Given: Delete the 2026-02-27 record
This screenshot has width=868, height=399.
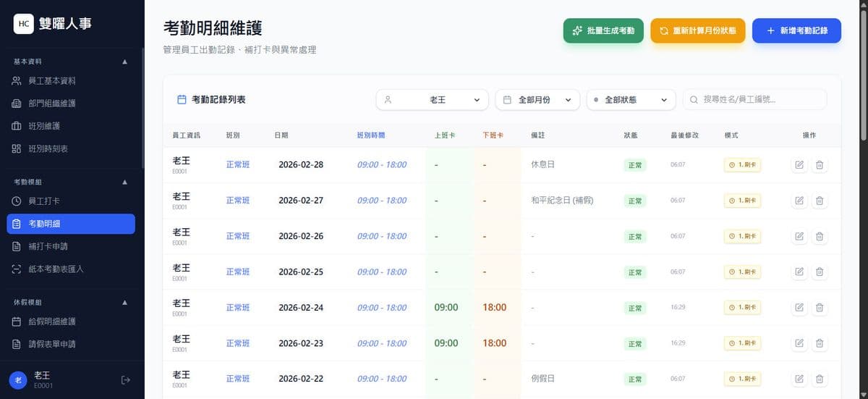Looking at the screenshot, I should click(820, 201).
